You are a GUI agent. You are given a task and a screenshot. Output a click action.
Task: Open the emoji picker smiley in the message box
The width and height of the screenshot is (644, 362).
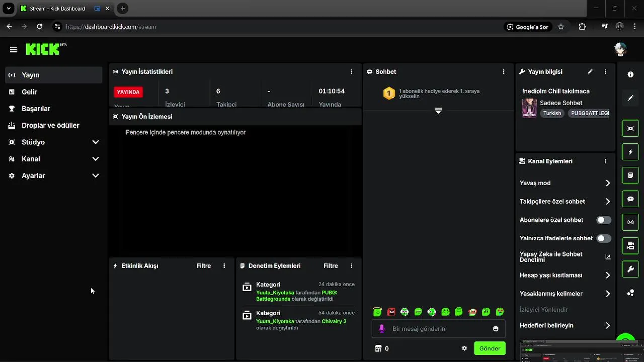click(x=496, y=329)
